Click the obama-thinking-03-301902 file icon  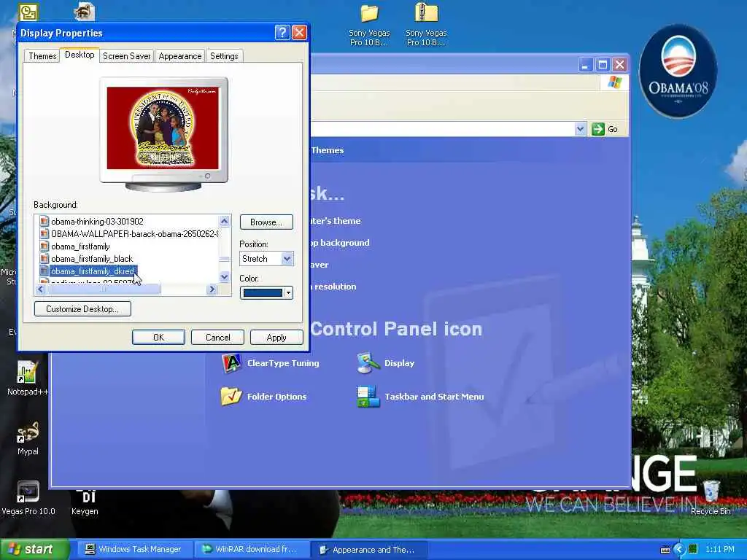tap(44, 222)
